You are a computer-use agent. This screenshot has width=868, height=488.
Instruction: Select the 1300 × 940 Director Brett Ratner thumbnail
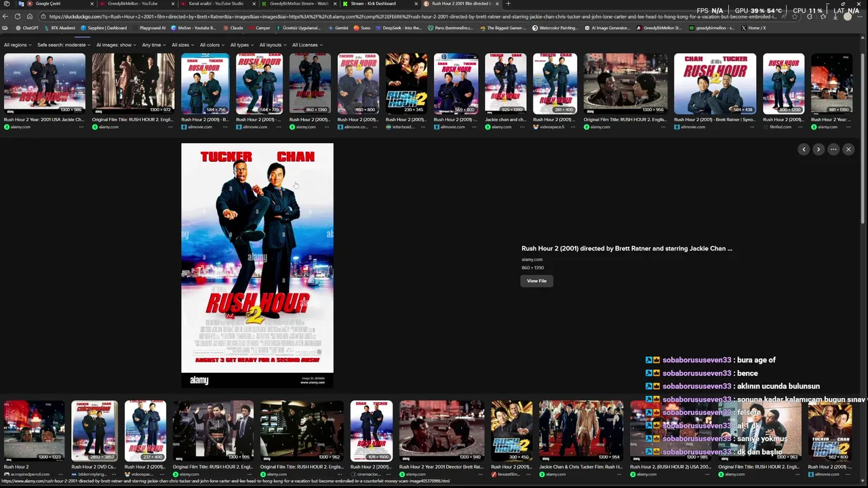[x=441, y=431]
